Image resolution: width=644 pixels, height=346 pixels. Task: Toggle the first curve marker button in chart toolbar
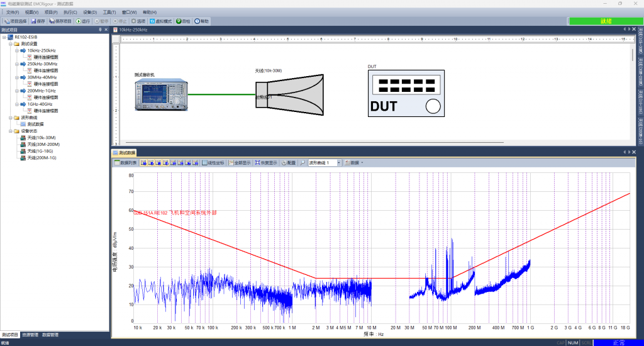[144, 162]
